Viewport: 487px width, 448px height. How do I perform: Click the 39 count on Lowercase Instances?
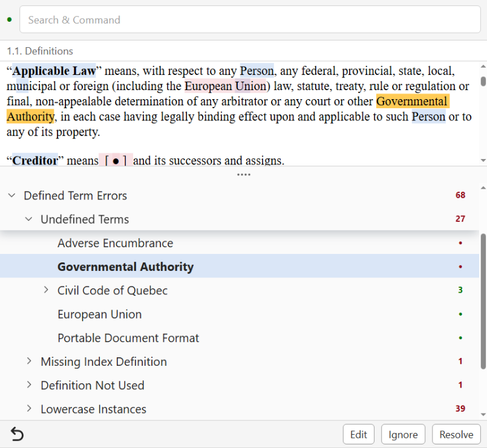460,408
